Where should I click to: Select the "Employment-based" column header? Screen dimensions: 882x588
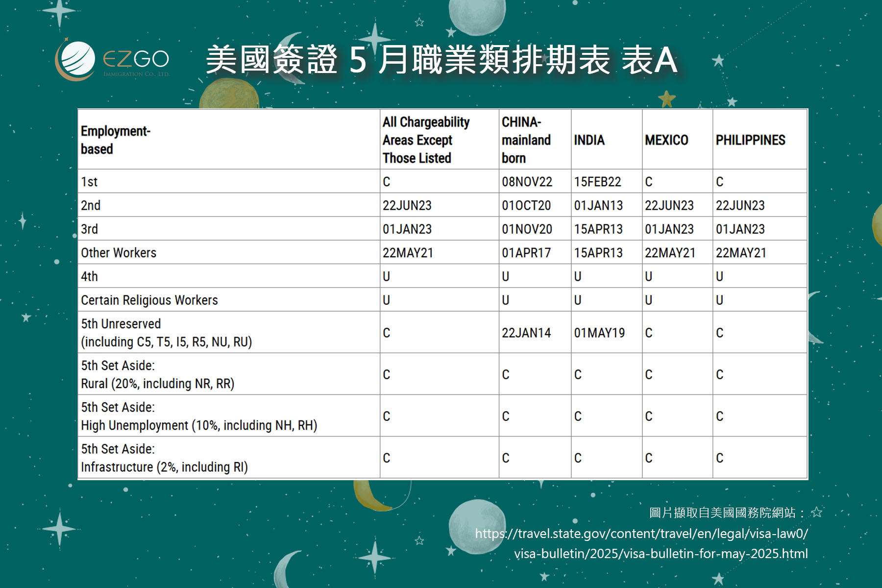[116, 140]
